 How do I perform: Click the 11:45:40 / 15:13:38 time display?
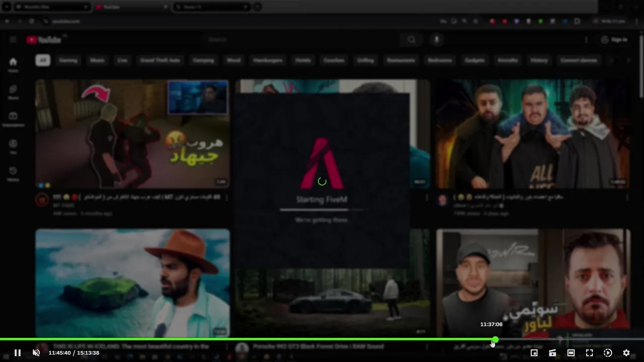click(x=74, y=353)
